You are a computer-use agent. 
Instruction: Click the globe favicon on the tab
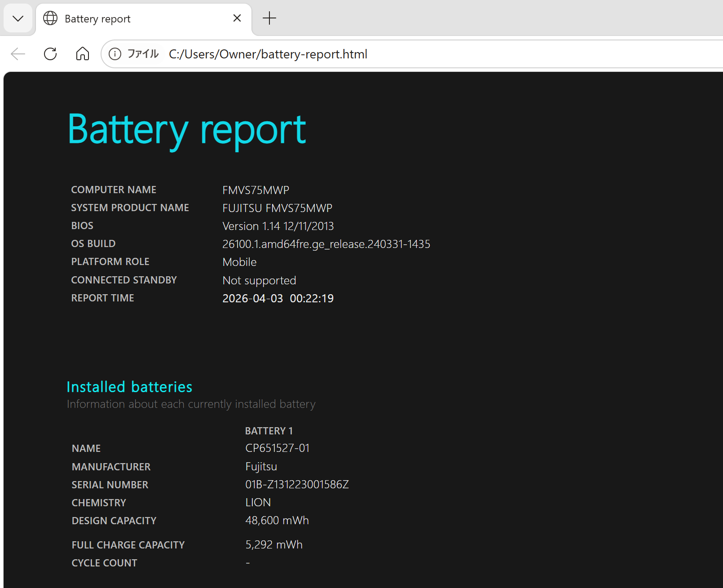coord(50,18)
